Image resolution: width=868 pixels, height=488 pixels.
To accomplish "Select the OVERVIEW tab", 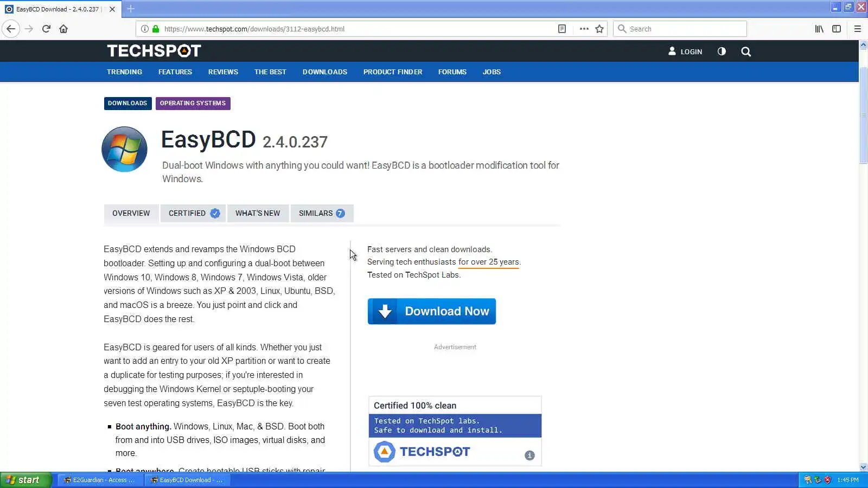I will pos(131,213).
